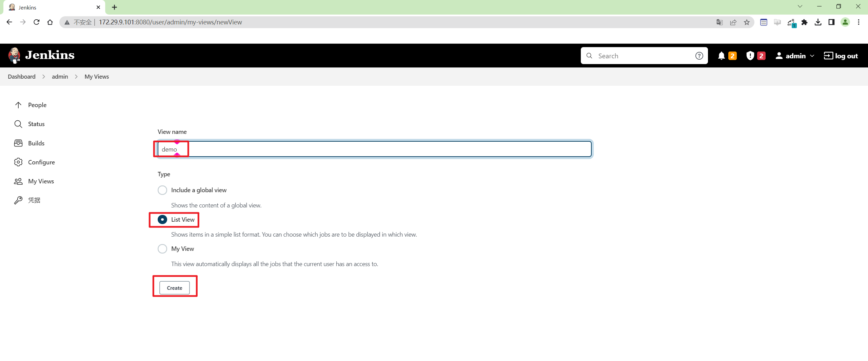Reload the page with the refresh icon

[x=37, y=22]
